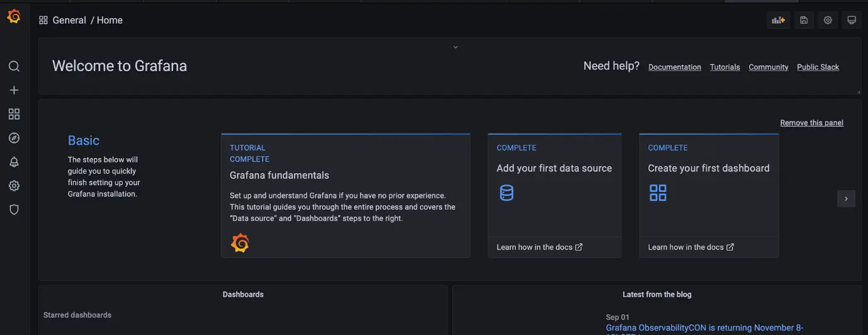Expand the chevron above Welcome panel
This screenshot has width=868, height=335.
[456, 47]
